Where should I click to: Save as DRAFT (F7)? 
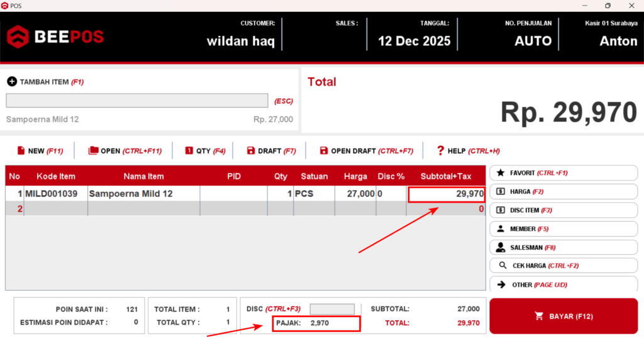tap(271, 151)
